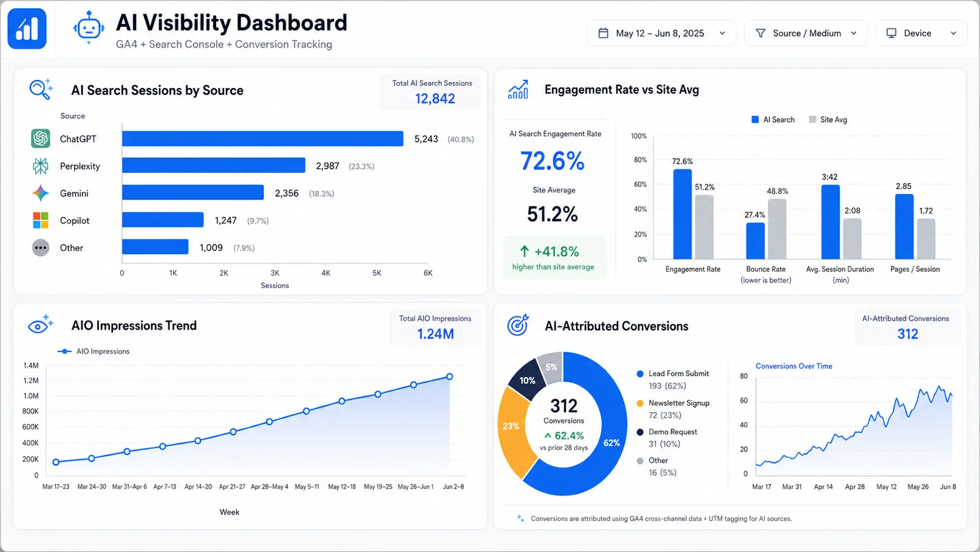Toggle the Site Avg legend swatch
The image size is (980, 552).
812,120
